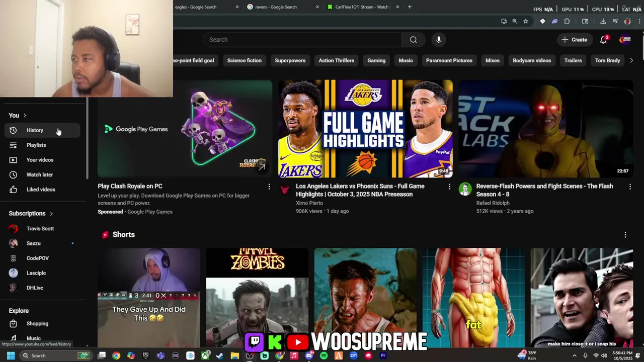Bookmark this page with the star icon
The height and width of the screenshot is (362, 644).
pyautogui.click(x=526, y=21)
